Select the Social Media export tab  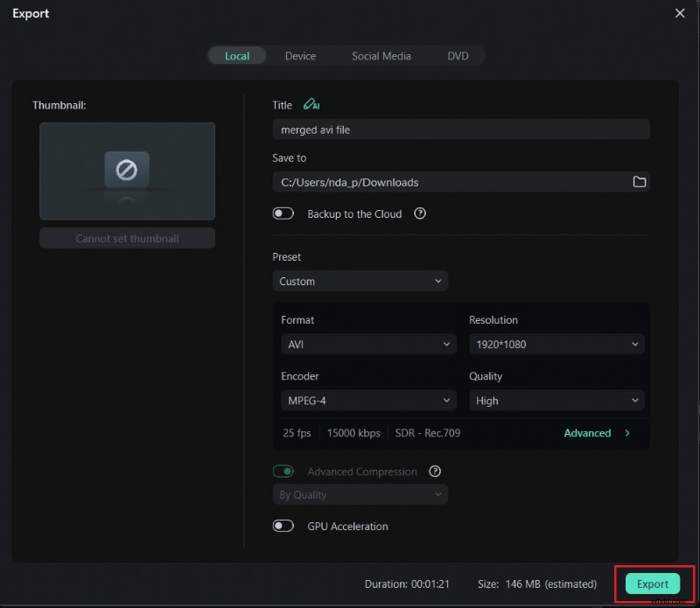tap(381, 55)
